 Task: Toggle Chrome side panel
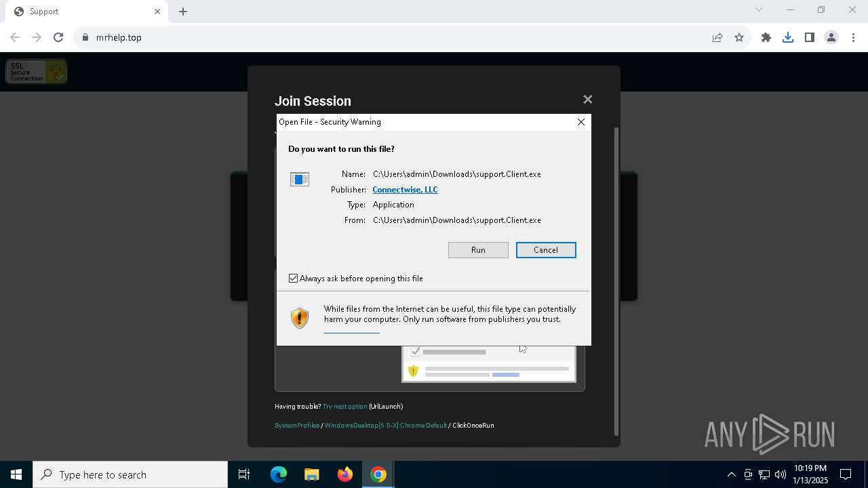point(810,37)
